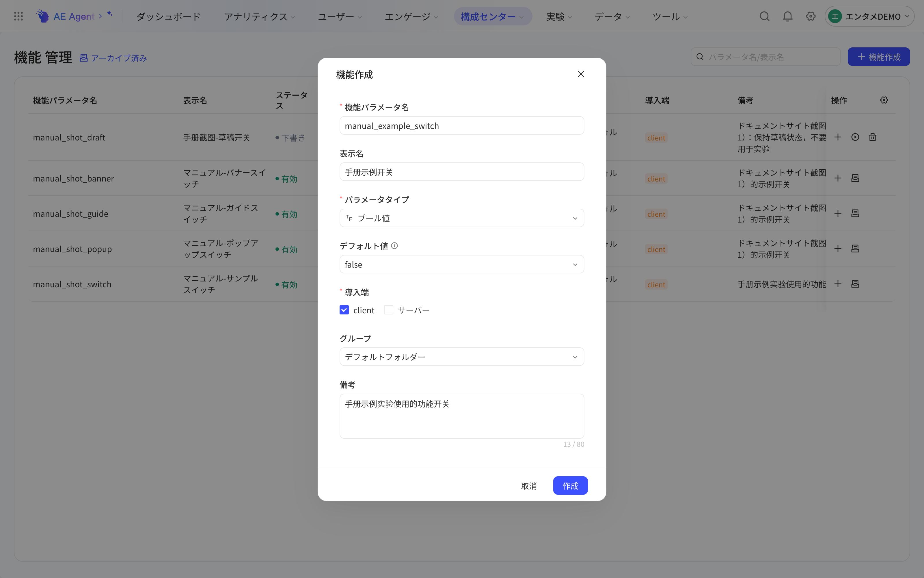Click plus icon in manual_shot_popup row
Viewport: 924px width, 578px height.
point(838,249)
